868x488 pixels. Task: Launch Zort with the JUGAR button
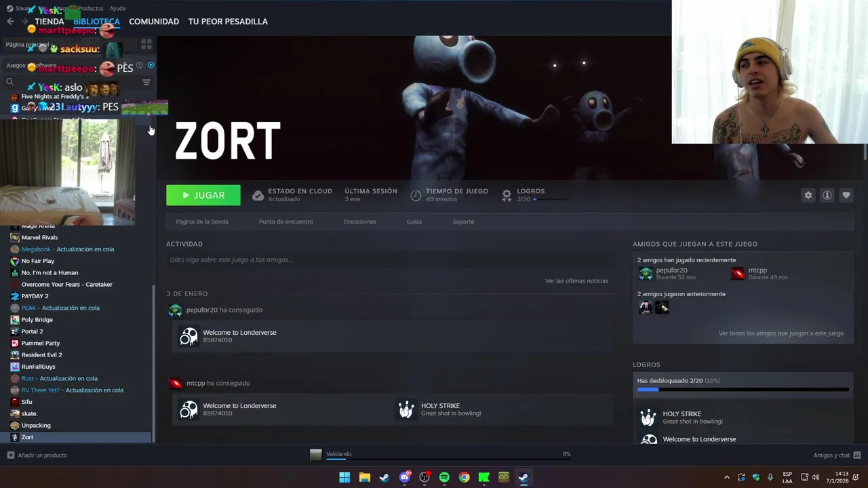203,195
